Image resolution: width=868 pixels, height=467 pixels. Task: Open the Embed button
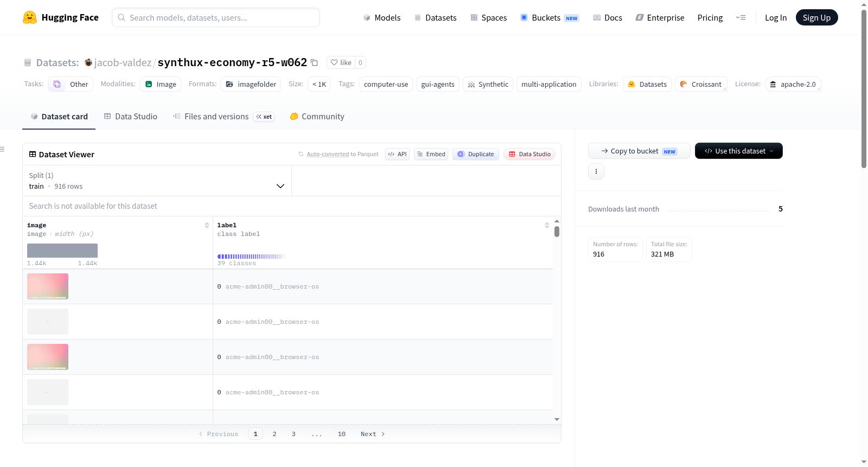pyautogui.click(x=431, y=154)
